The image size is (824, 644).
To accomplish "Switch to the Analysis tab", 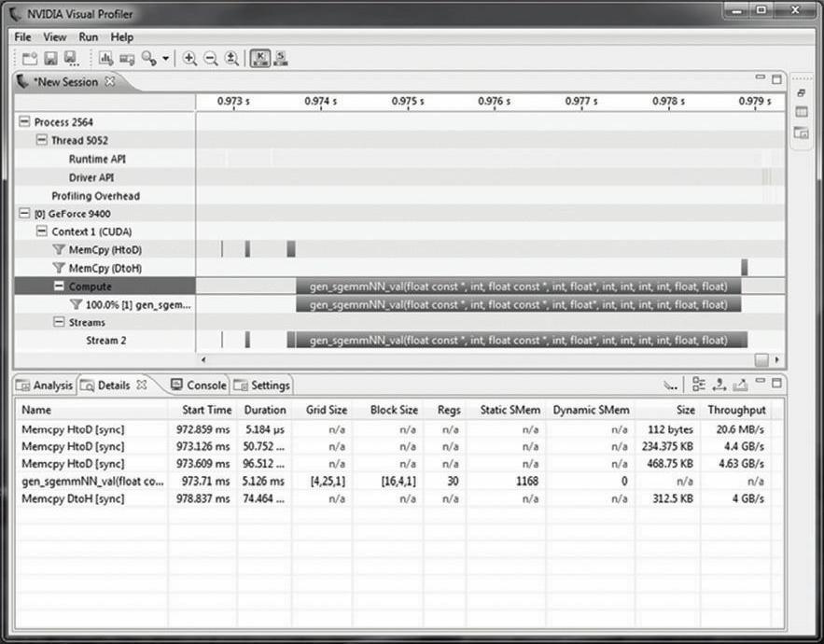I will [47, 385].
